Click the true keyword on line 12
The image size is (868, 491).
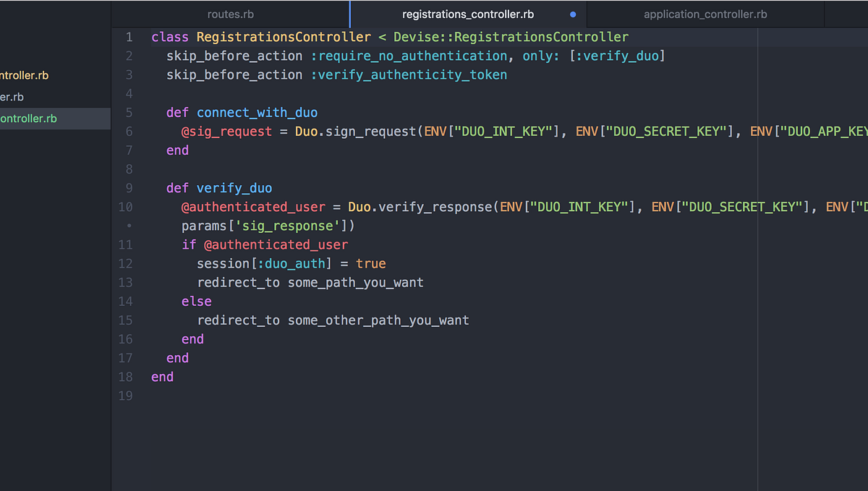click(371, 263)
